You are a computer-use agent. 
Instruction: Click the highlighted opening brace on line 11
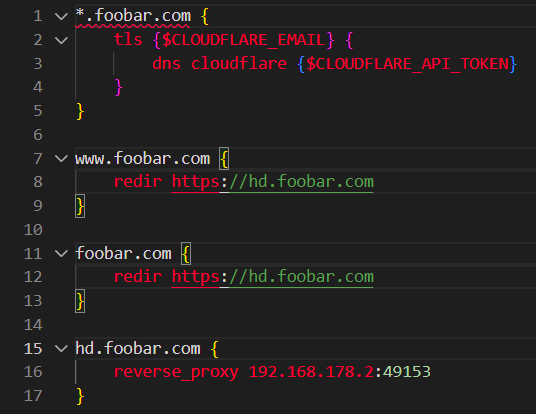tap(186, 254)
